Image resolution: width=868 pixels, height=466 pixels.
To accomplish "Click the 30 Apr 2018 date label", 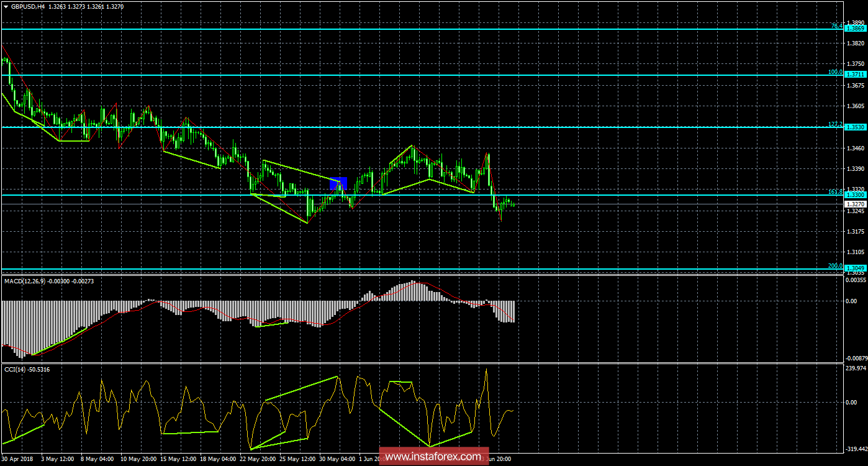I will [18, 459].
